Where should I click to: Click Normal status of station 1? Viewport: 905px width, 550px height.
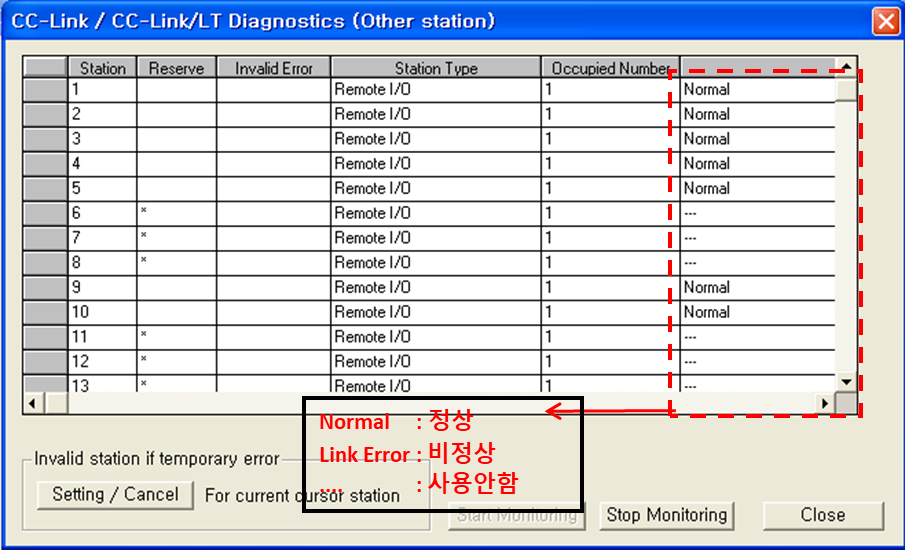(x=706, y=90)
